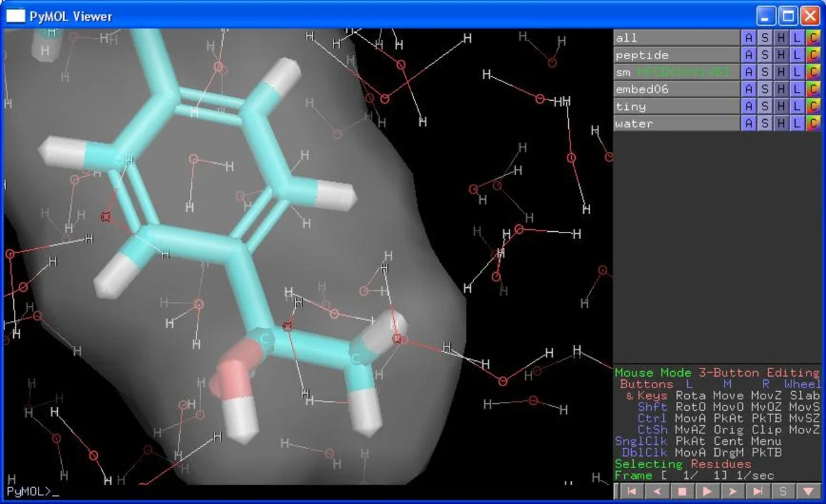Click the 'Mouse Mode' label to cycle modes
The image size is (826, 504).
654,372
